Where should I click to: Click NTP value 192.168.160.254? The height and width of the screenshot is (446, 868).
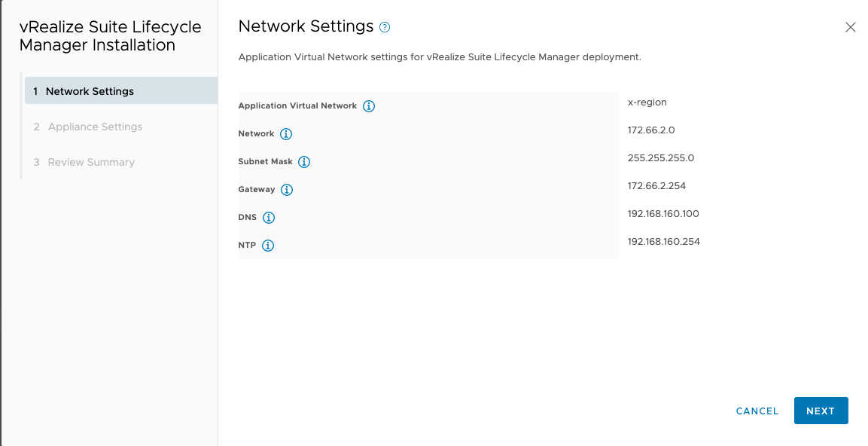pos(664,242)
